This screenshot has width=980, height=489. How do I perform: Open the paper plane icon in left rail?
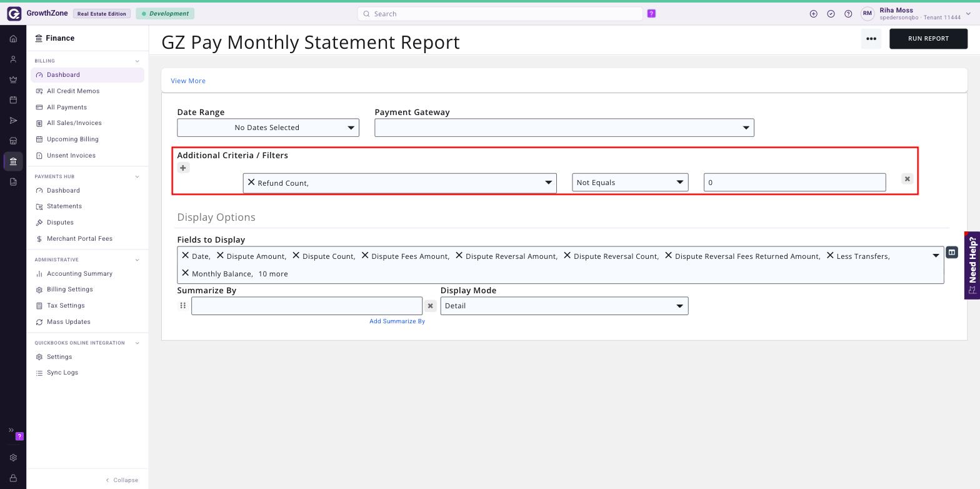[x=13, y=121]
